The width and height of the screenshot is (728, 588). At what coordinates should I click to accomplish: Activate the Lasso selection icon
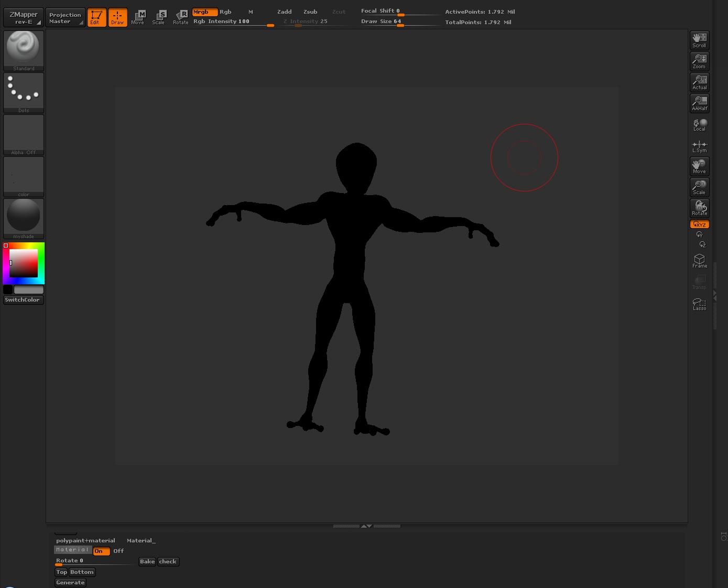pyautogui.click(x=699, y=304)
